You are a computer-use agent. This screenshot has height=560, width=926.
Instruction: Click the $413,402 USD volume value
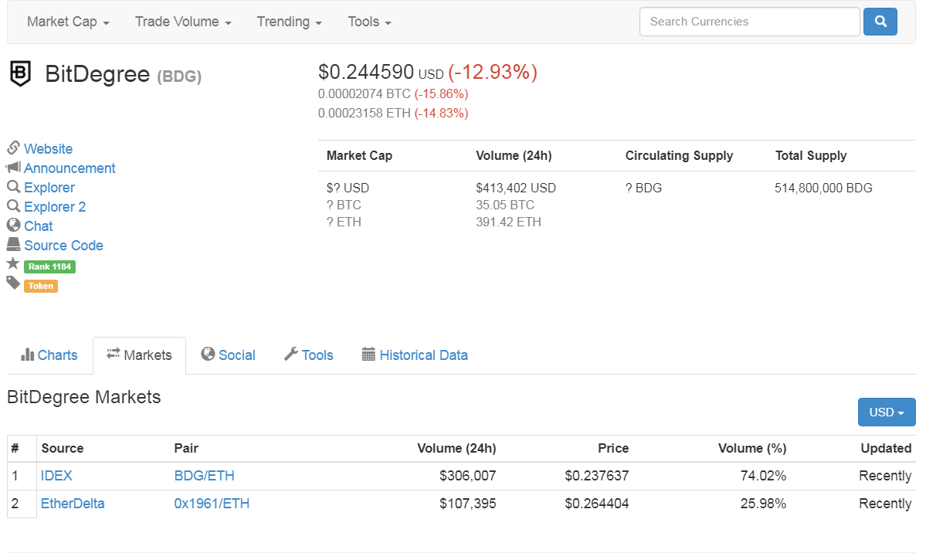[x=516, y=188]
